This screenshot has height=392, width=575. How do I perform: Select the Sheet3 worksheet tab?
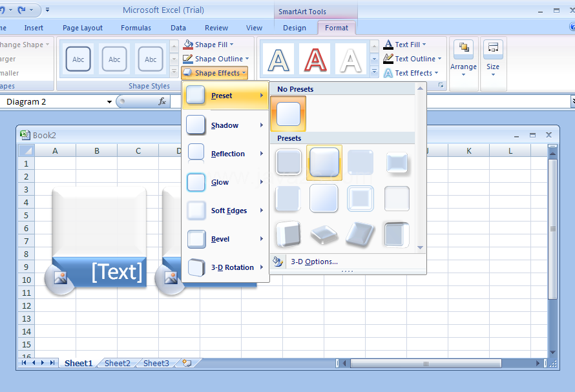point(156,363)
